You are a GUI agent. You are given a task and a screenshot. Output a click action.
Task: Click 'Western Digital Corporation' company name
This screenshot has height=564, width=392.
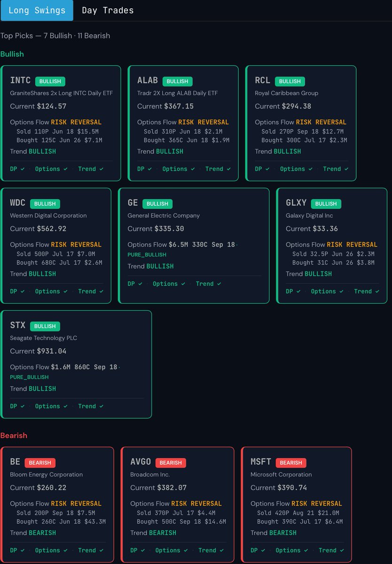(48, 216)
